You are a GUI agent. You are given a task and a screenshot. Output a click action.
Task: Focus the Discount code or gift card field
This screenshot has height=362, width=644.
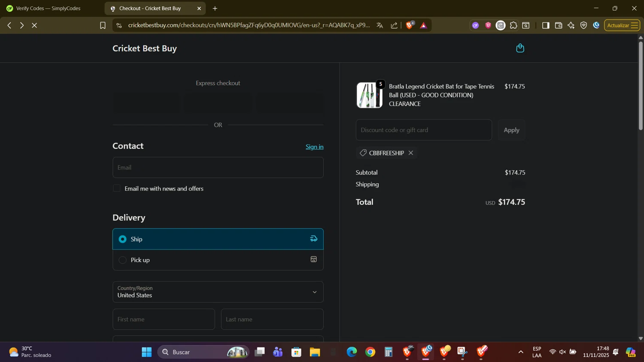point(424,130)
